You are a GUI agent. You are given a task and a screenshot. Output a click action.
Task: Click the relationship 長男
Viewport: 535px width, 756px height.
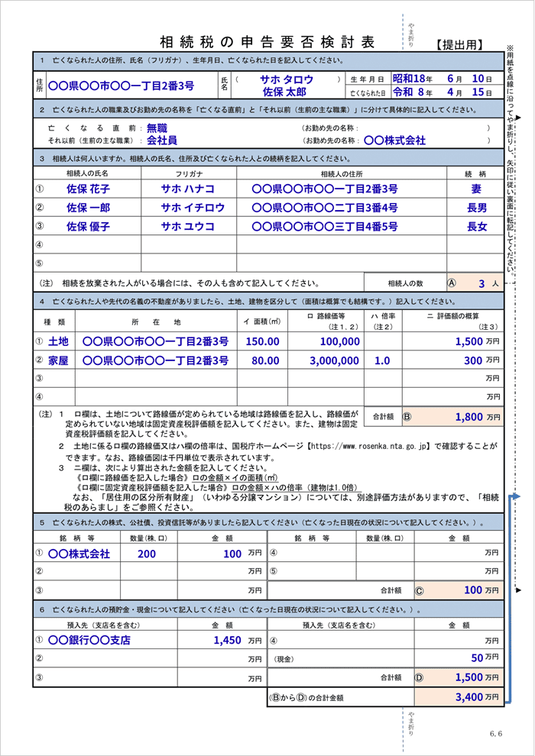pos(477,208)
